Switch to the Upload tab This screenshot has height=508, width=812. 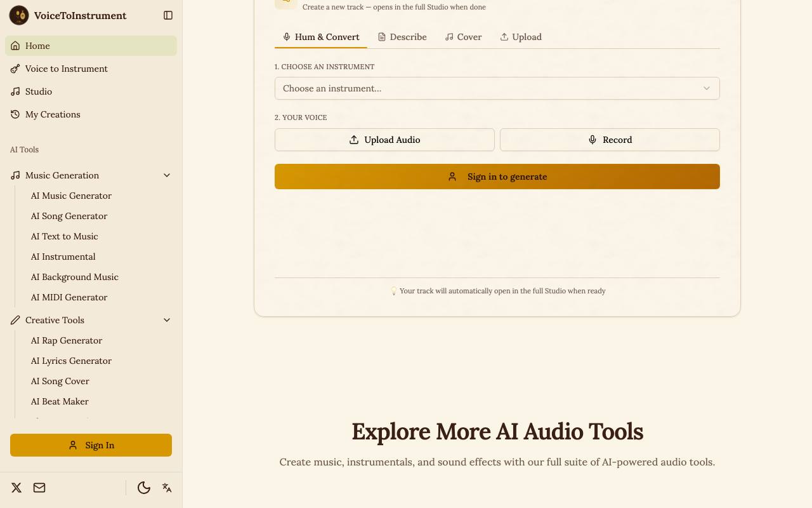click(521, 37)
